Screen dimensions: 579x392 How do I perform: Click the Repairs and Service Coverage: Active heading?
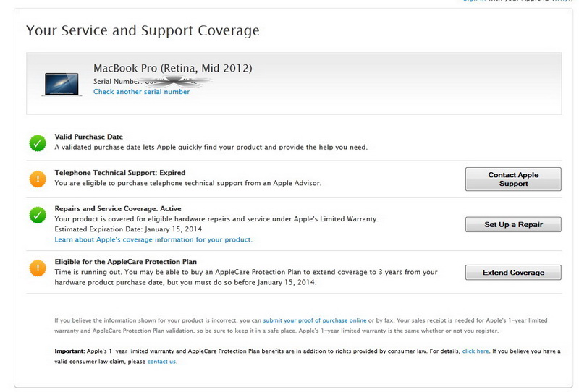click(x=119, y=208)
